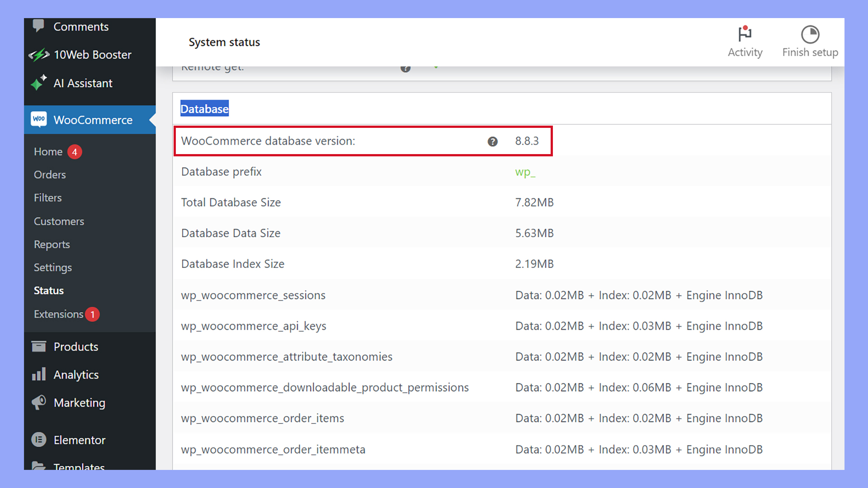
Task: Select Status under the WooCommerce menu
Action: [x=48, y=291]
